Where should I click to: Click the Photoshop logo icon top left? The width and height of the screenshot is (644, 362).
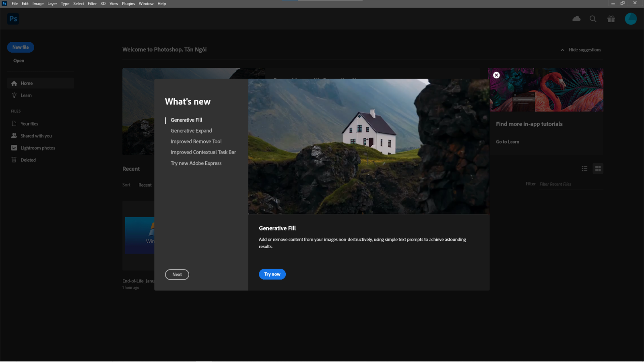pyautogui.click(x=13, y=19)
